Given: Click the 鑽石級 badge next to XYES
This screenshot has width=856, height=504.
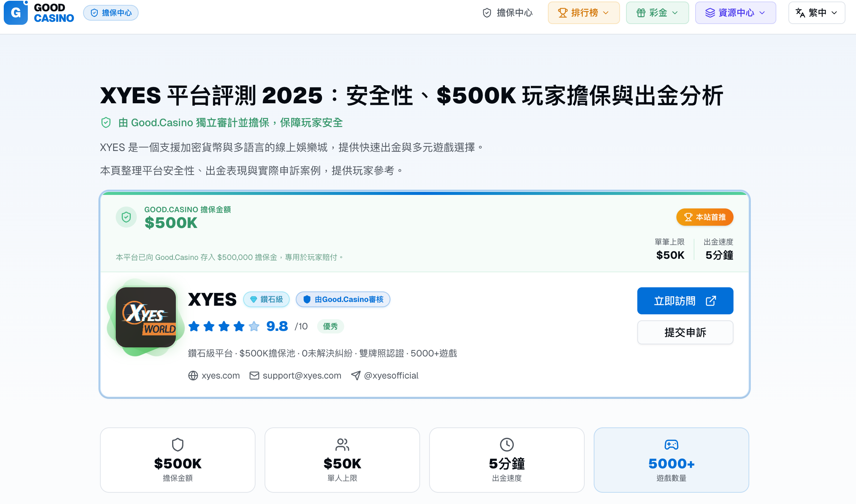Looking at the screenshot, I should pyautogui.click(x=266, y=299).
